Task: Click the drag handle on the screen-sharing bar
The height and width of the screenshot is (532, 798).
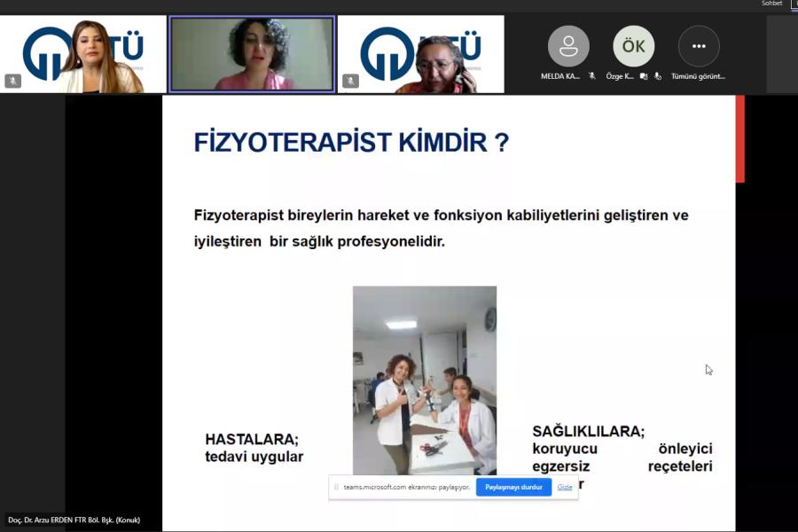Action: pyautogui.click(x=336, y=487)
